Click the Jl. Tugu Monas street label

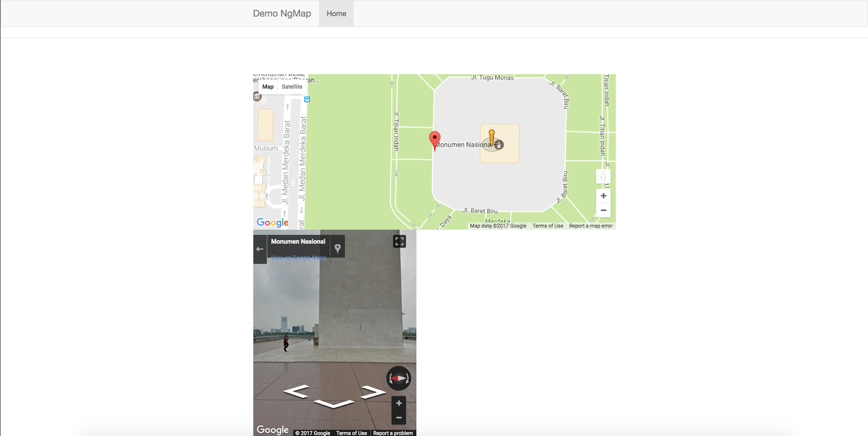[x=492, y=78]
